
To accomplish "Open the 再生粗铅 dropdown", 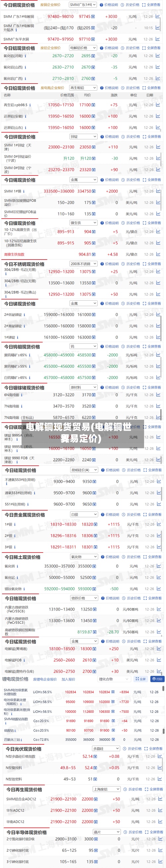I will point(83,88).
